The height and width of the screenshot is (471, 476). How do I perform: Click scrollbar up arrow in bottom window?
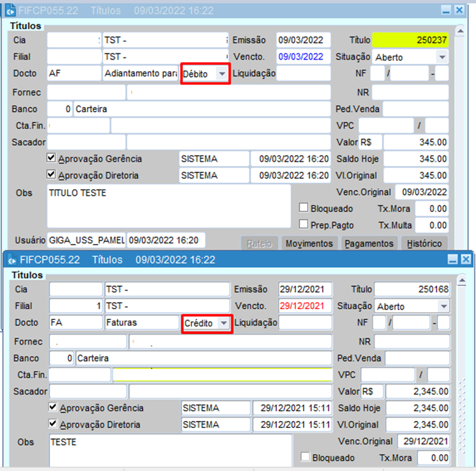point(462,280)
